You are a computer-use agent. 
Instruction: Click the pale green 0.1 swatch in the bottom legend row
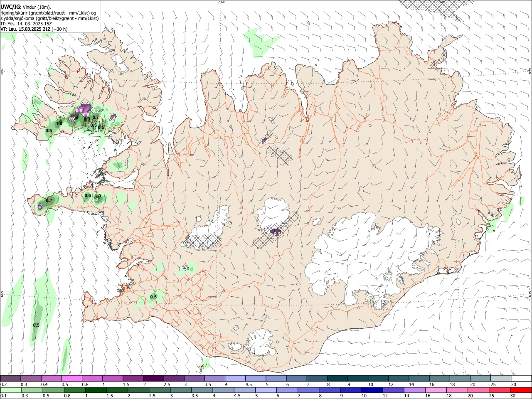click(10, 390)
